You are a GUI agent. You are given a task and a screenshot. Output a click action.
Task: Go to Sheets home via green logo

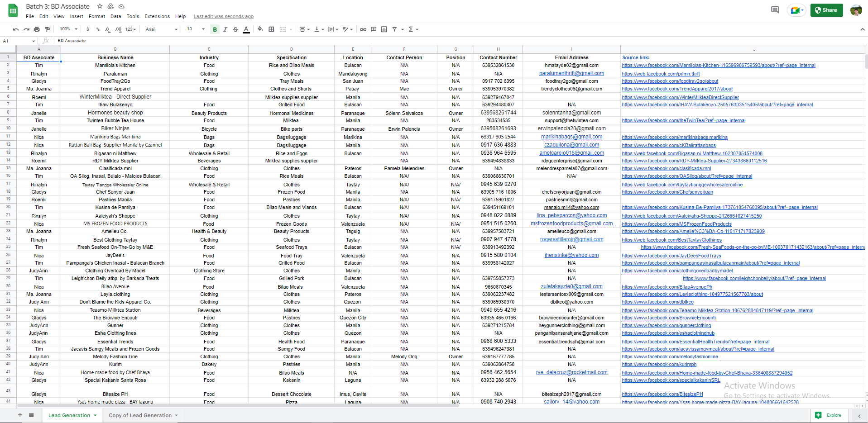point(13,10)
